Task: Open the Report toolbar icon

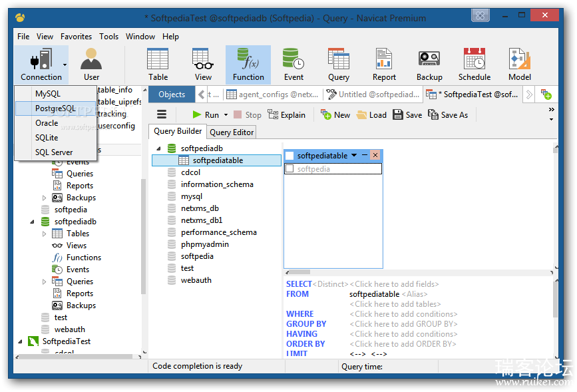Action: point(384,65)
